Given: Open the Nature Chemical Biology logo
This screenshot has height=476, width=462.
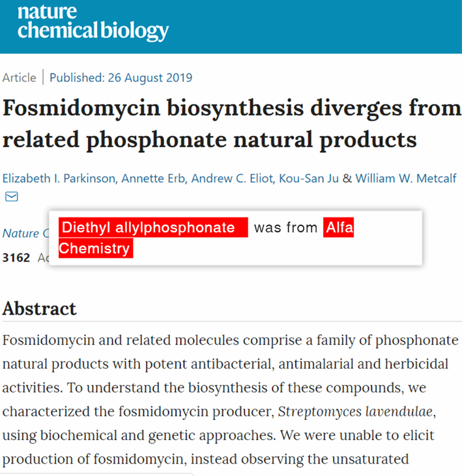Looking at the screenshot, I should [x=93, y=23].
